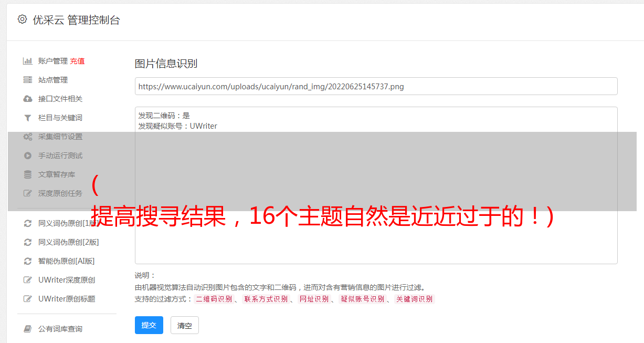Click the edit icon for 深度原创任务
The image size is (644, 343).
[x=28, y=193]
